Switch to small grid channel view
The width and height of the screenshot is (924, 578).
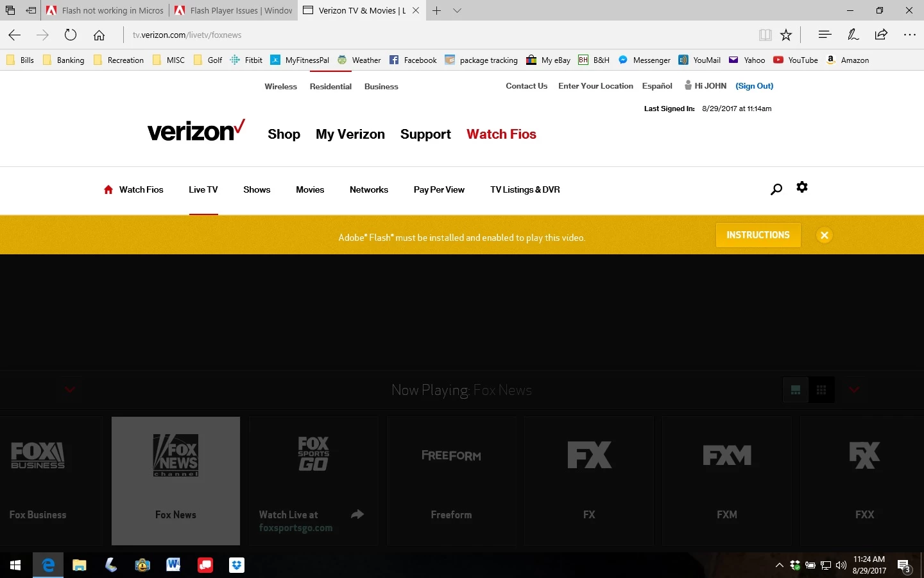pos(821,390)
